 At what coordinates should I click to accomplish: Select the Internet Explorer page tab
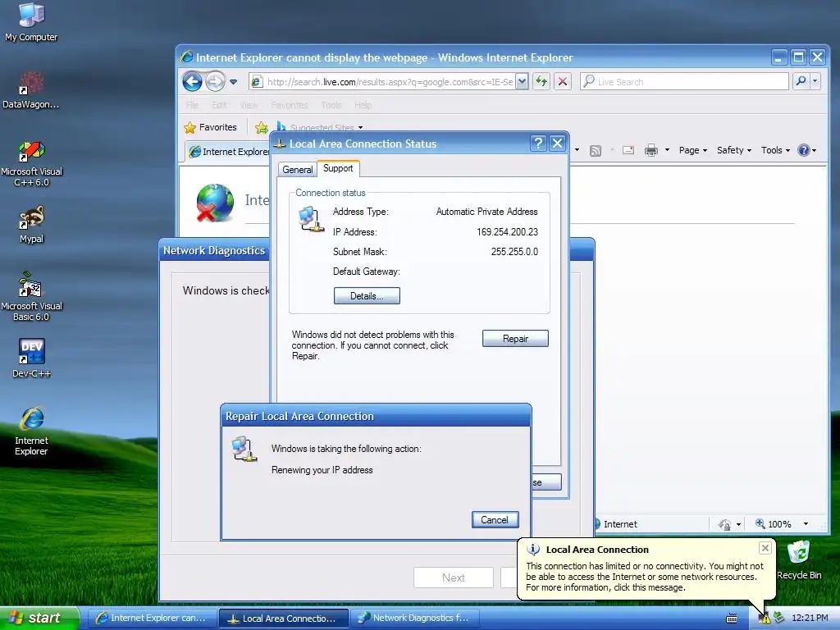(x=229, y=152)
